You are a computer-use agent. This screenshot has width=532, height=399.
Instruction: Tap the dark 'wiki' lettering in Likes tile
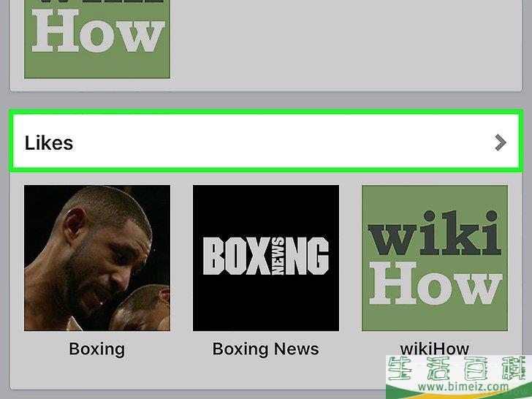[435, 232]
